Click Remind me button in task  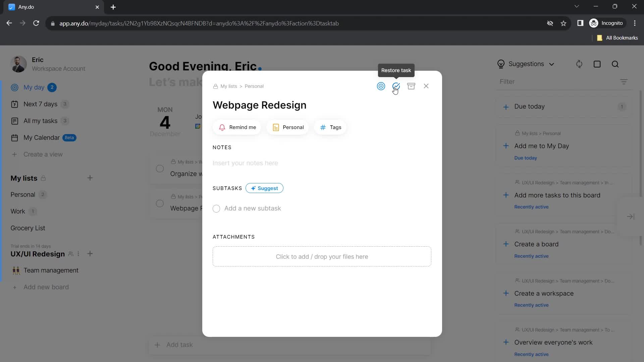[x=237, y=127]
